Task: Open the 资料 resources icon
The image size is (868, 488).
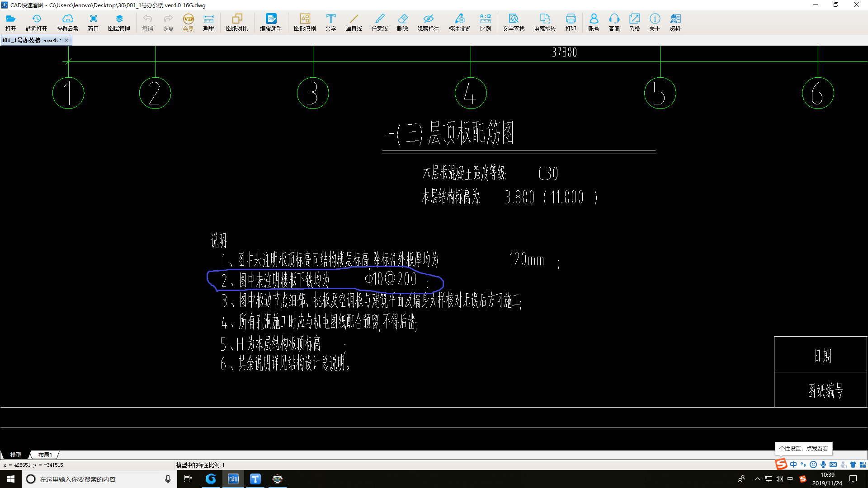Action: tap(675, 23)
